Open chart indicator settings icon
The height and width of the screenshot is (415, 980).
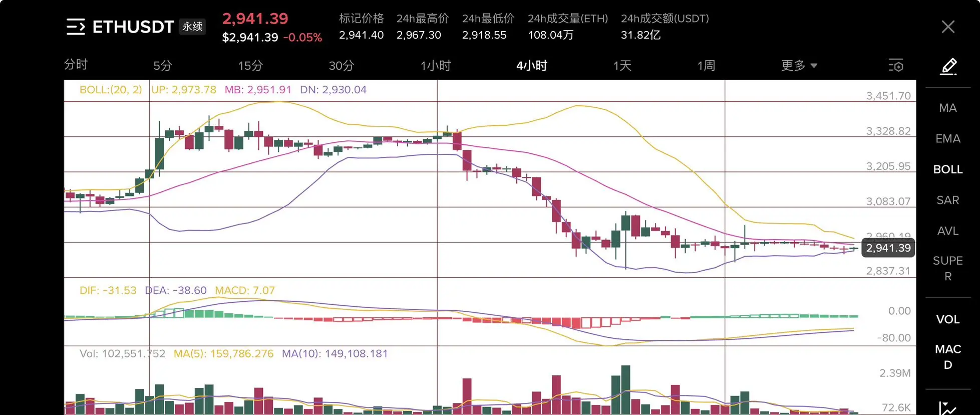pos(896,66)
